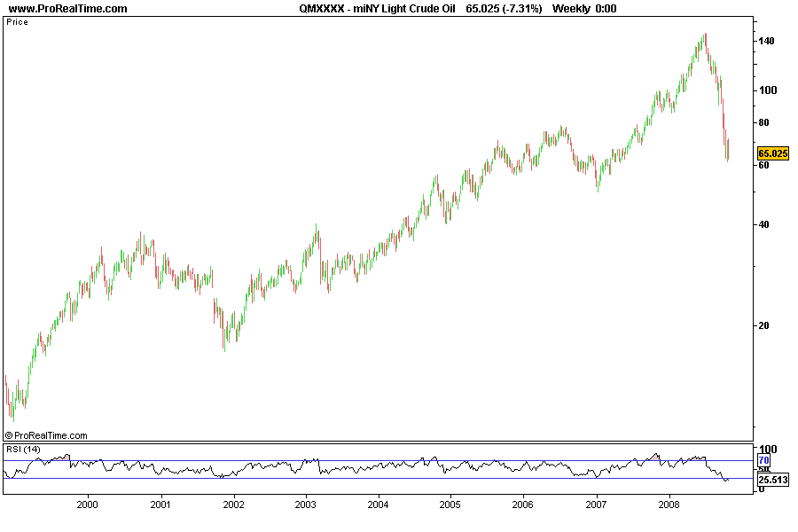Click the 2006 year label on time axis
798x532 pixels.
(x=522, y=505)
